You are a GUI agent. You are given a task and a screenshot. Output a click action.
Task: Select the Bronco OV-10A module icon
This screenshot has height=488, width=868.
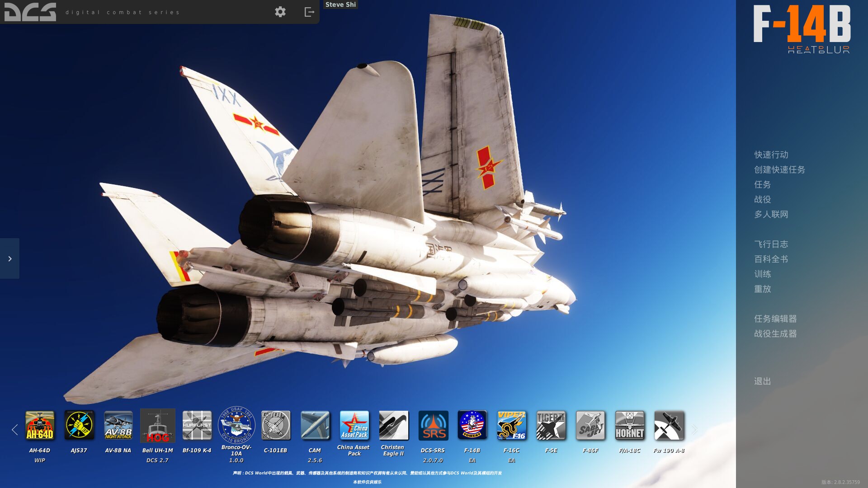click(236, 425)
